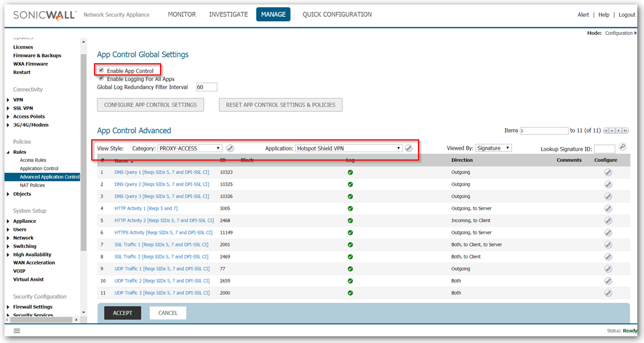Configure UDP Traffic 3 via pencil icon
The width and height of the screenshot is (644, 343).
click(608, 293)
